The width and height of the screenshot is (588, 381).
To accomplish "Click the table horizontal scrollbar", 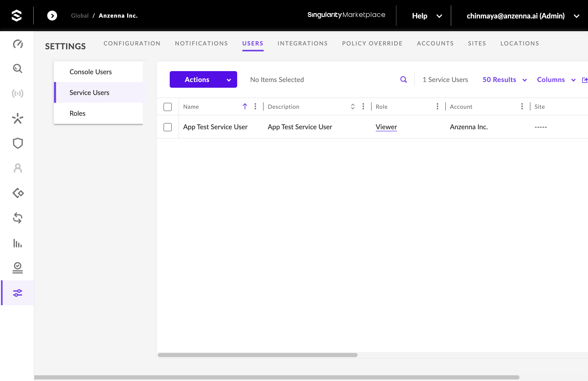I will tap(257, 355).
